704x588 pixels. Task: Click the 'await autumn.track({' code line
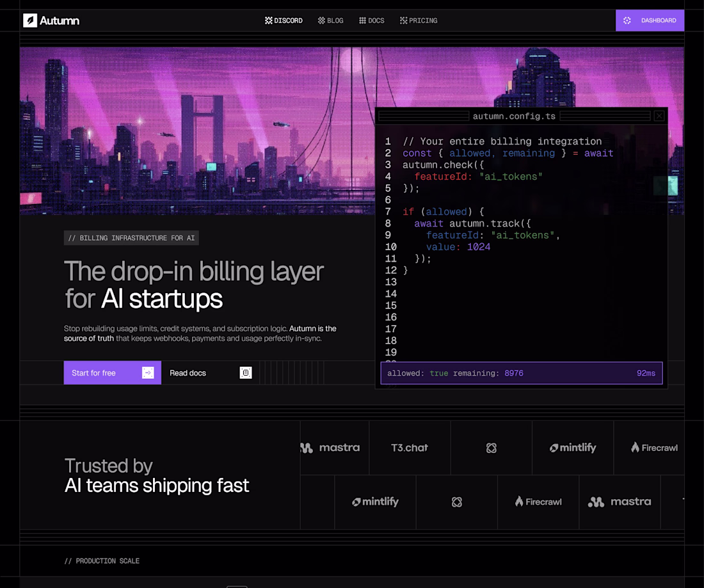pyautogui.click(x=472, y=223)
